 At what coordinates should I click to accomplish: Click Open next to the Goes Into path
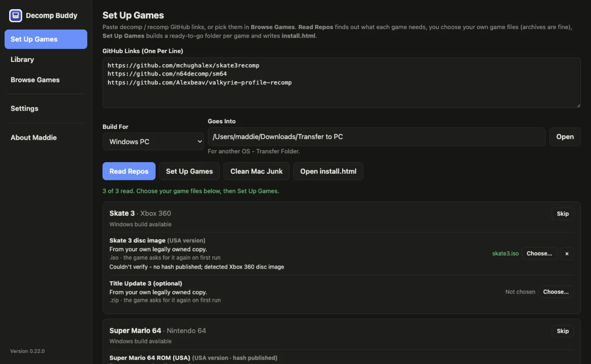click(565, 137)
